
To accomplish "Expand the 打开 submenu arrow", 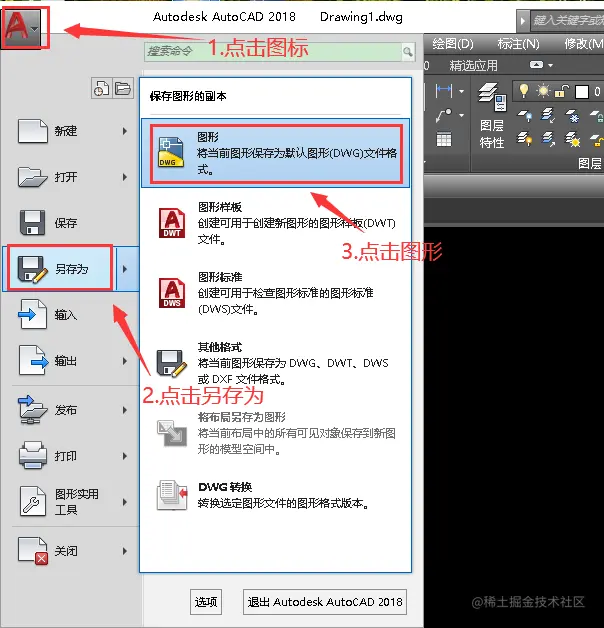I will pos(125,177).
